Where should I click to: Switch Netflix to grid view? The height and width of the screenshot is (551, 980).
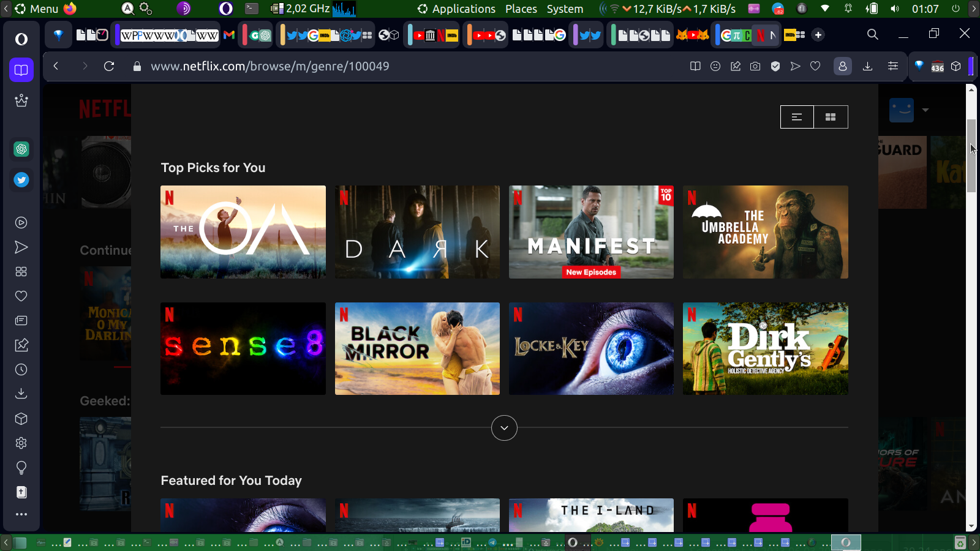(831, 117)
